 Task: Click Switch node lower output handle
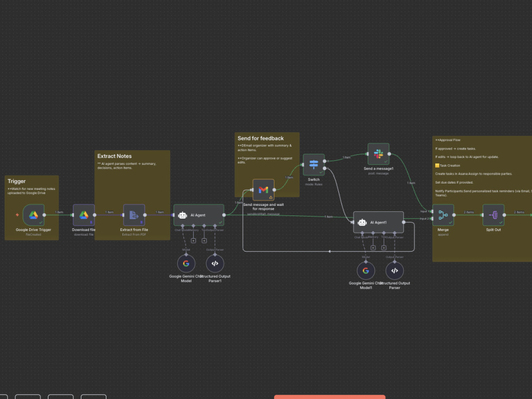(325, 168)
